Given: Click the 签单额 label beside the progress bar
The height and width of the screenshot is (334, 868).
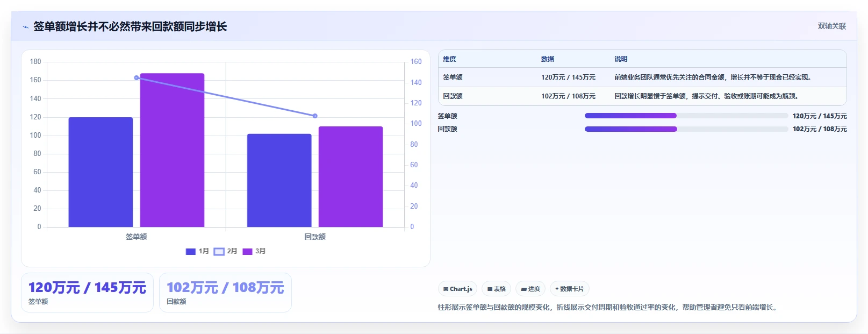Looking at the screenshot, I should coord(447,116).
